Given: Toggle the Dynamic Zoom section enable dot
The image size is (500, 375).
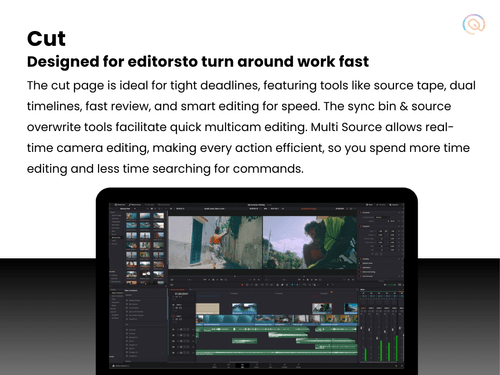Looking at the screenshot, I should coord(360,263).
